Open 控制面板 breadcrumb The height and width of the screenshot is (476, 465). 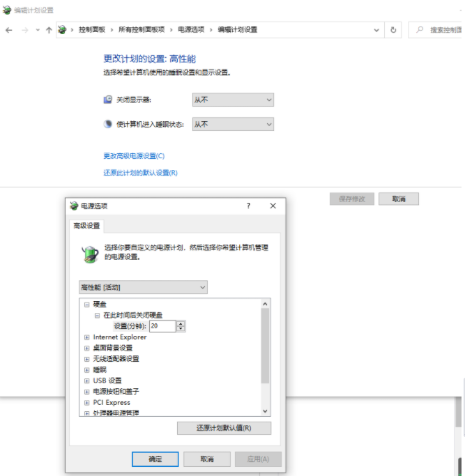(92, 29)
